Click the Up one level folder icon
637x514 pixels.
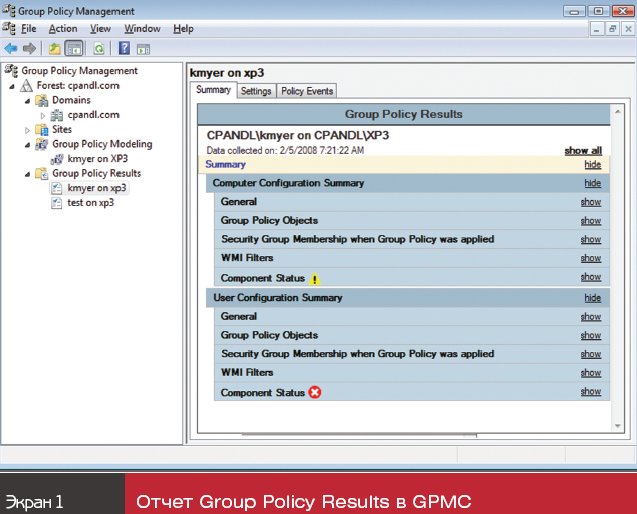54,48
